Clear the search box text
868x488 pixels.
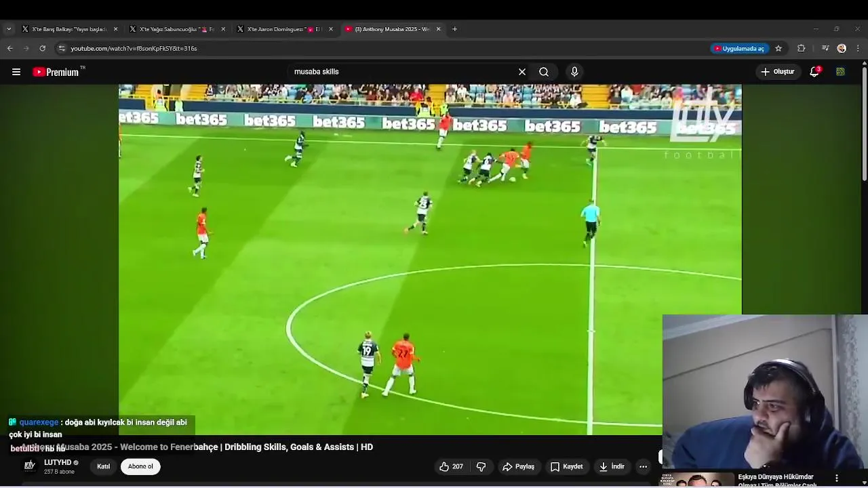522,72
